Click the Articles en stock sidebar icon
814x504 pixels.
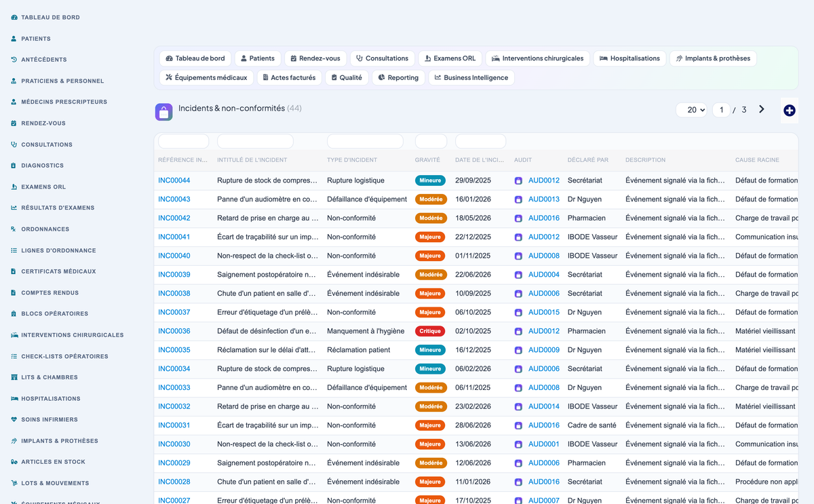click(14, 462)
